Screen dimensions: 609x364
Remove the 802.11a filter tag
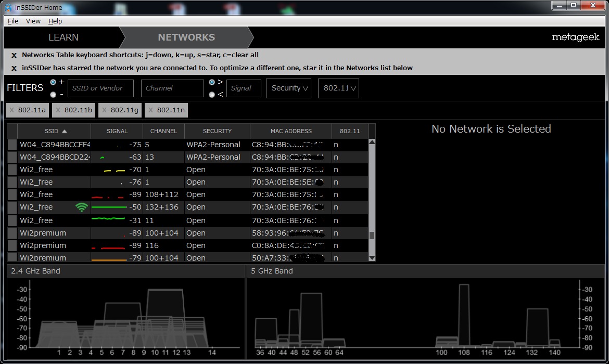tap(12, 110)
